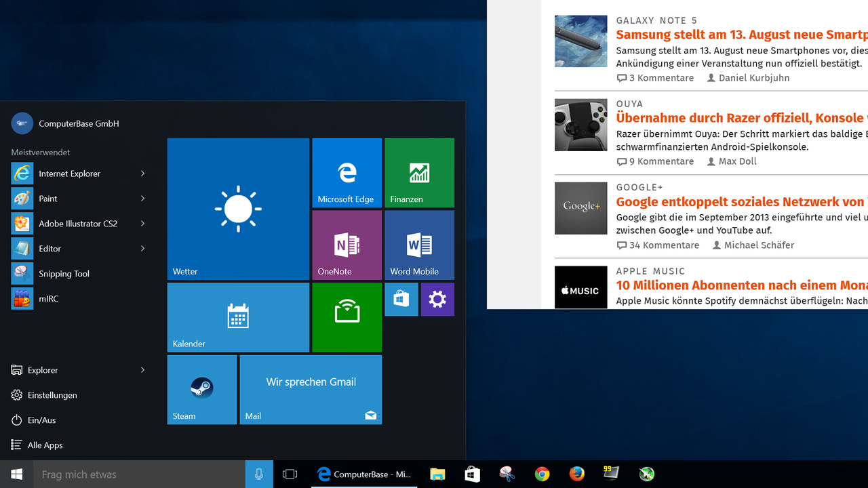Open the small Settings gear tile
Screen dimensions: 868x488
437,299
